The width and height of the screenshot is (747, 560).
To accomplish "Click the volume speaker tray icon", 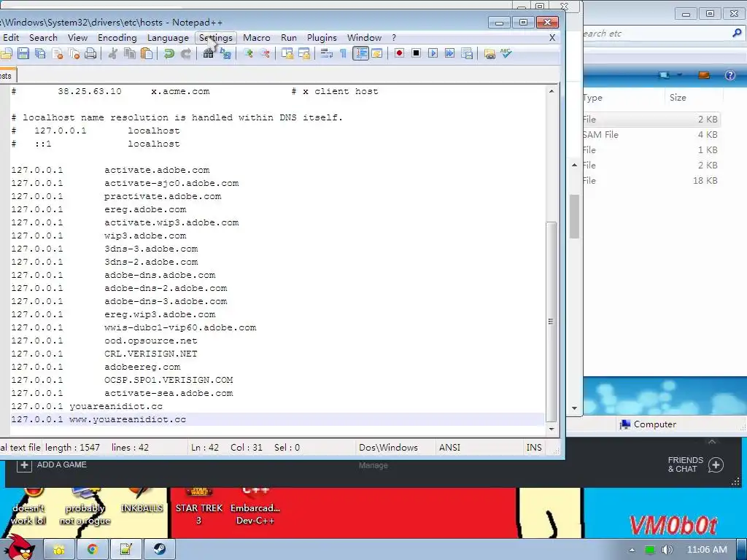I will [x=667, y=550].
